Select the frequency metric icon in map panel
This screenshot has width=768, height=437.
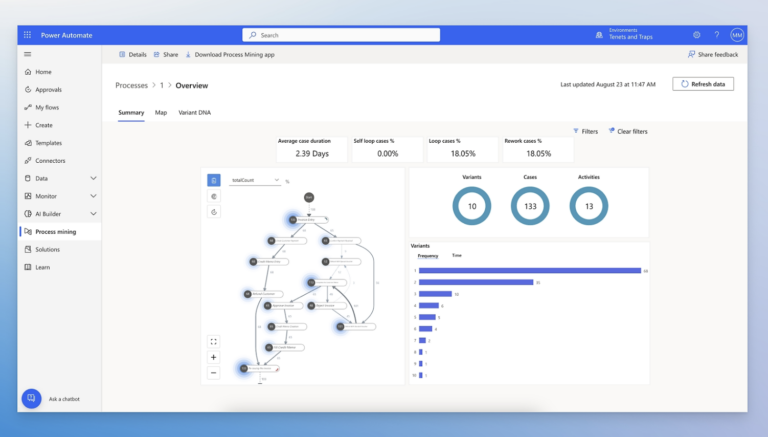click(213, 180)
